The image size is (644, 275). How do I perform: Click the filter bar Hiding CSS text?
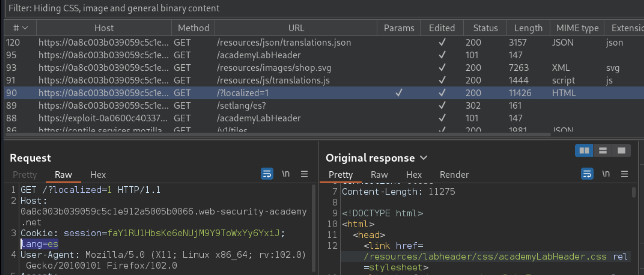(x=114, y=8)
